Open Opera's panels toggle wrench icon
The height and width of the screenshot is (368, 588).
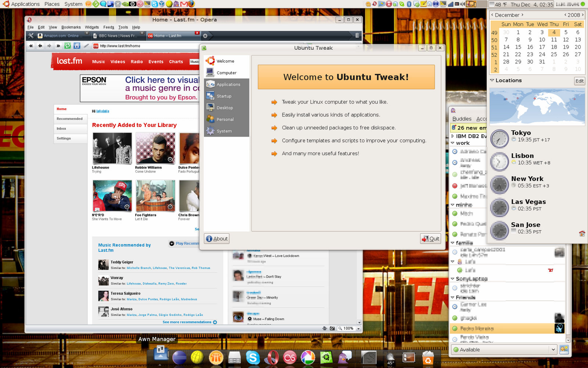[31, 36]
